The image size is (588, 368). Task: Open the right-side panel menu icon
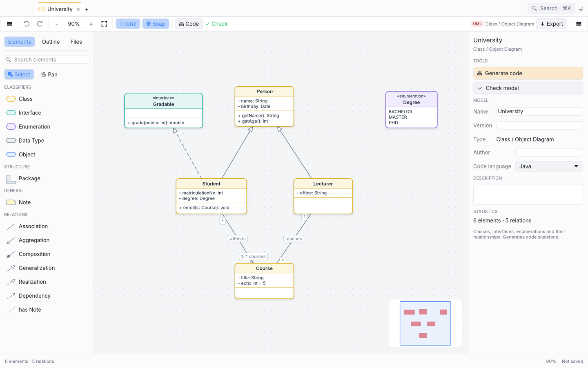579,24
